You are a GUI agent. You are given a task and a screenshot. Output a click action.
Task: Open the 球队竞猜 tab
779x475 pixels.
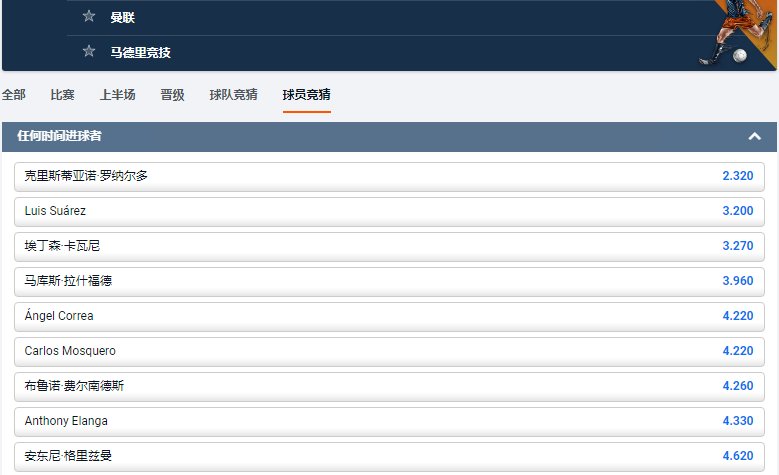[x=233, y=95]
